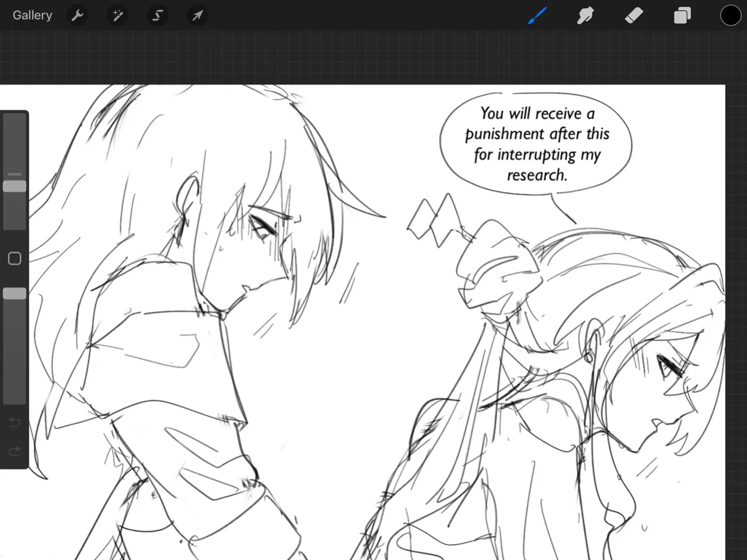This screenshot has height=560, width=747.
Task: Open the Layers panel
Action: point(682,15)
